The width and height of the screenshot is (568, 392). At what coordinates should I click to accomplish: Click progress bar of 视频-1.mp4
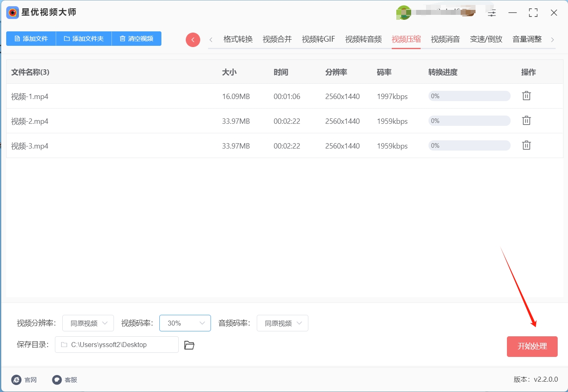(469, 96)
